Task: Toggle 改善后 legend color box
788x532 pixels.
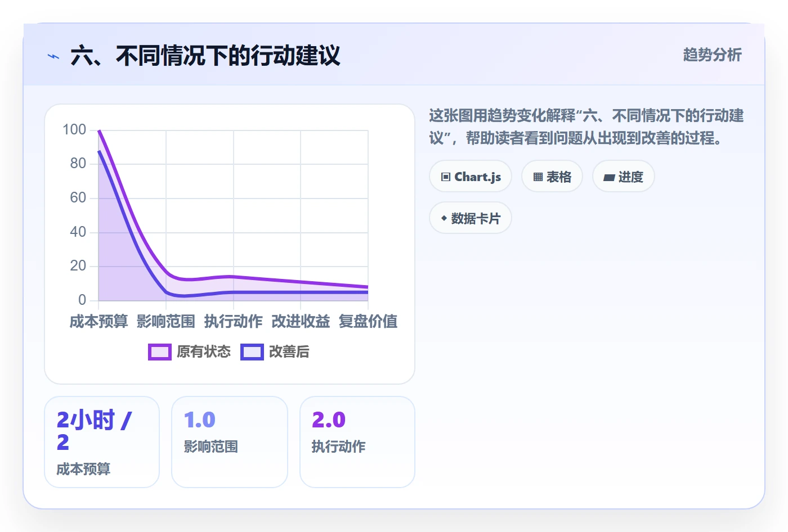Action: [x=252, y=352]
